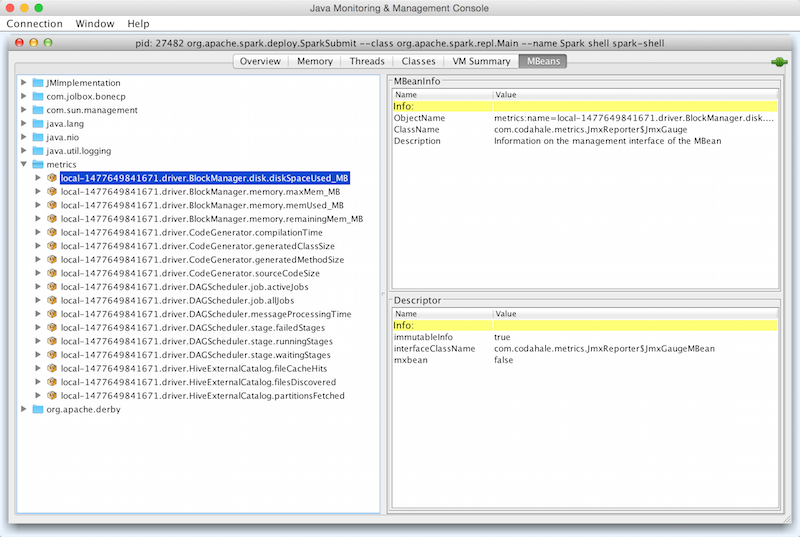This screenshot has height=537, width=800.
Task: Click the green connection status icon
Action: [x=779, y=62]
